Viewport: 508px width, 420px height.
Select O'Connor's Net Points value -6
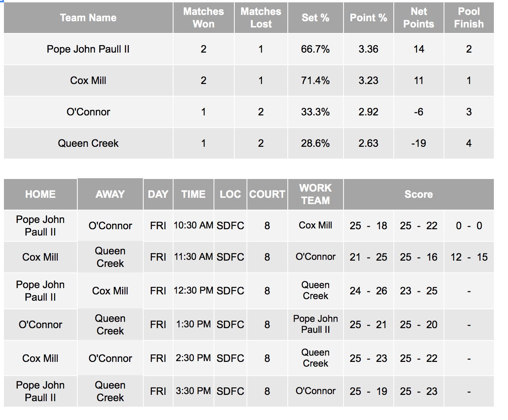click(418, 112)
